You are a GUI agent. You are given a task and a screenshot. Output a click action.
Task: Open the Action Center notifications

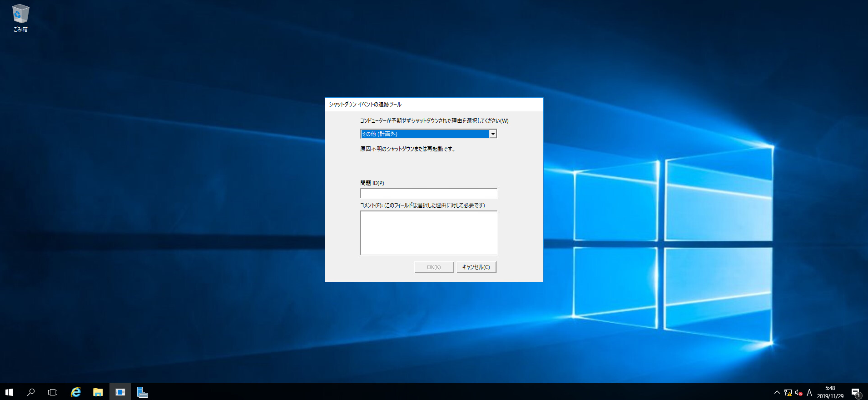856,392
